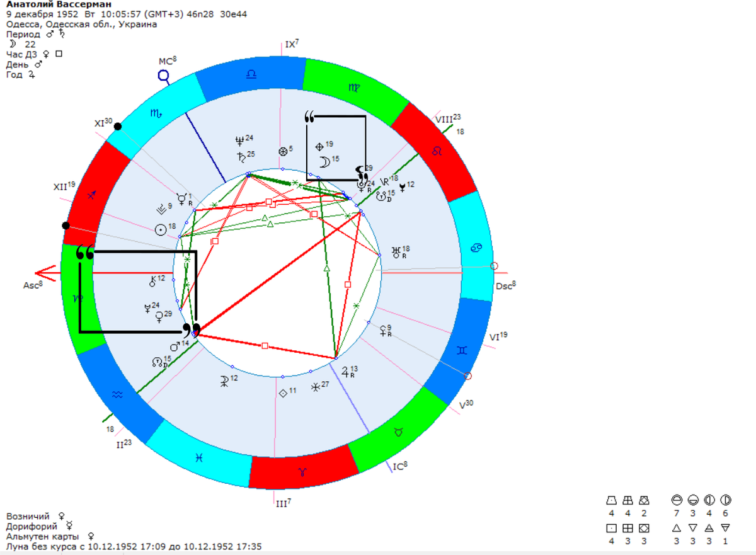Click the Mars glyph marked 14
Screen dimensions: 756x555
click(175, 346)
